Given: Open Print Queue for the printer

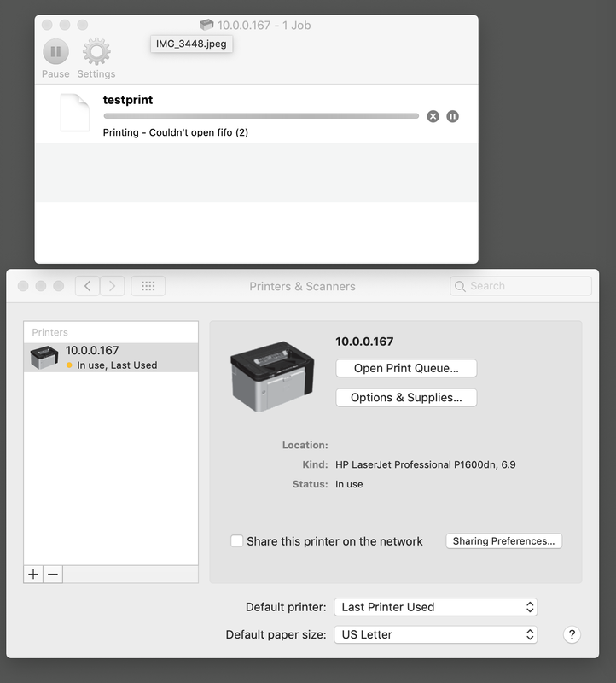Looking at the screenshot, I should click(406, 368).
